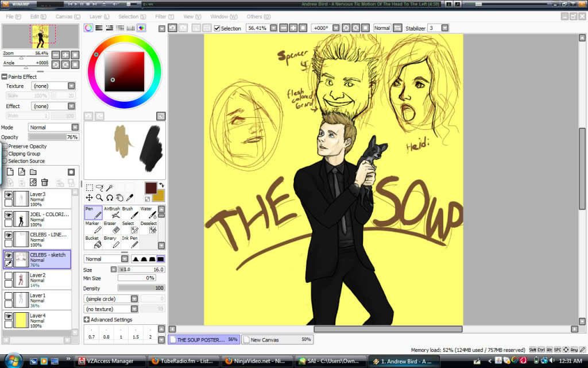Screen dimensions: 588x368
Task: Open the zoom percentage dropdown 56.41%
Action: point(274,28)
